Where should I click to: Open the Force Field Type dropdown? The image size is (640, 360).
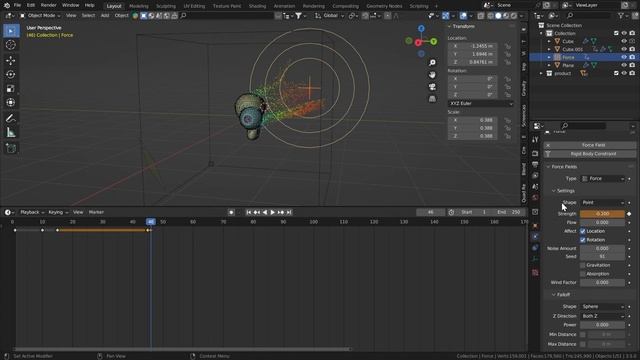point(602,179)
